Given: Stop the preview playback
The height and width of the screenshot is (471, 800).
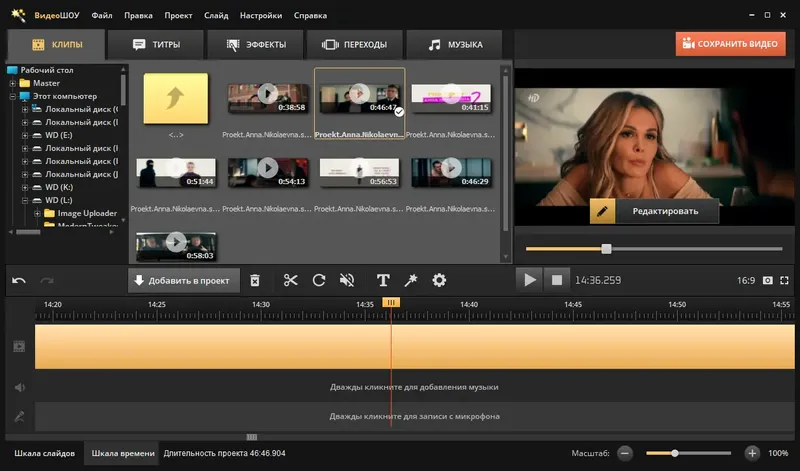Looking at the screenshot, I should (557, 280).
